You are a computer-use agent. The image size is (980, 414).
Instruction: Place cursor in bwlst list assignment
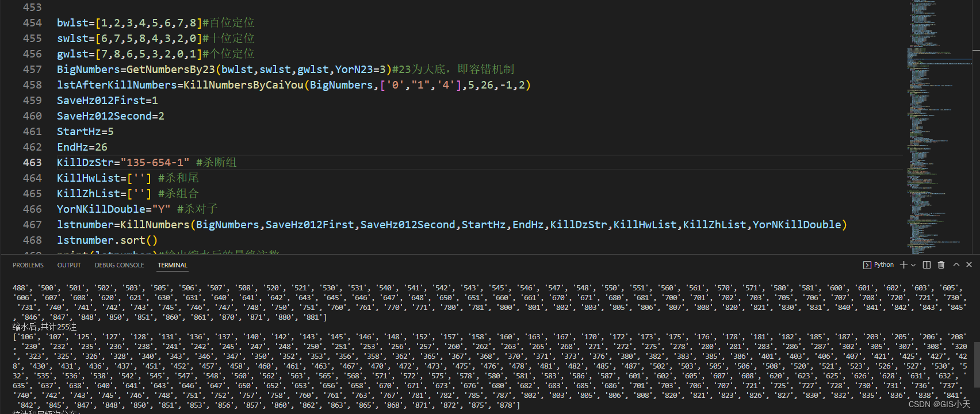tap(129, 23)
